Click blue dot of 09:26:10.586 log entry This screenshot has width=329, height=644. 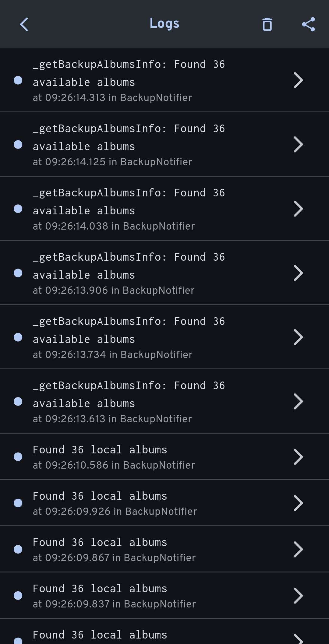pyautogui.click(x=18, y=457)
